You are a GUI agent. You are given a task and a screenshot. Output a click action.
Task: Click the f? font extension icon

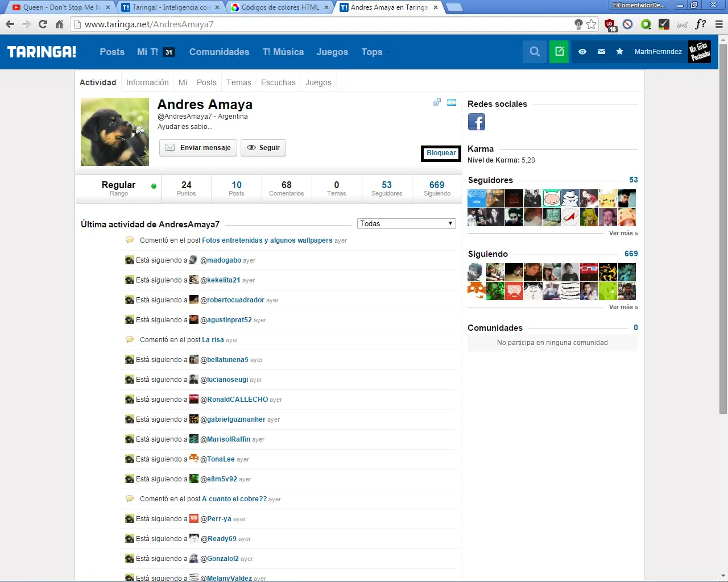coord(701,24)
